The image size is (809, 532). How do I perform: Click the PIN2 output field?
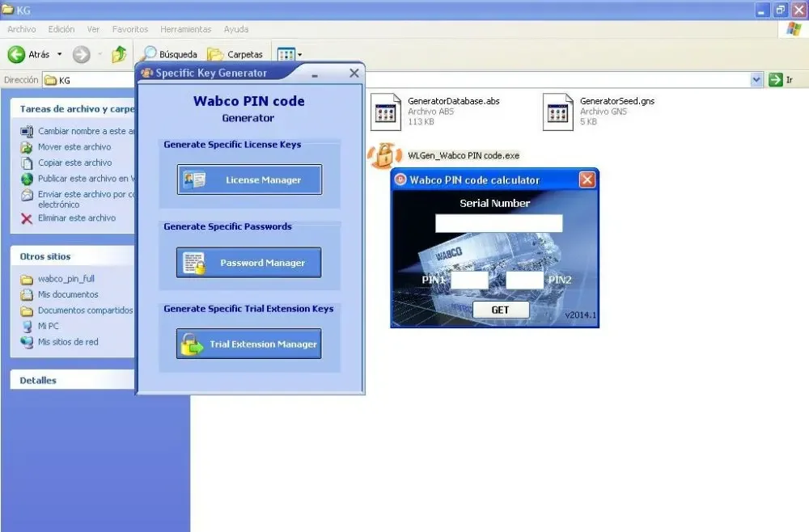click(x=524, y=280)
